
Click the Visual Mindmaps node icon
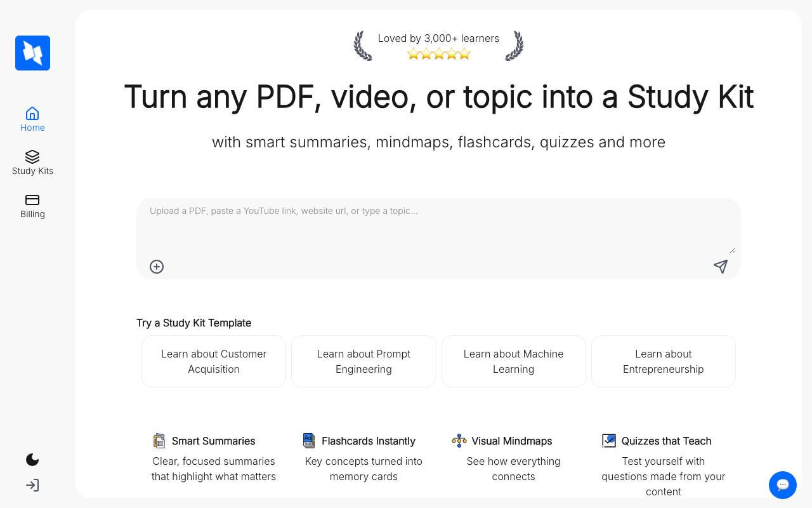[459, 441]
